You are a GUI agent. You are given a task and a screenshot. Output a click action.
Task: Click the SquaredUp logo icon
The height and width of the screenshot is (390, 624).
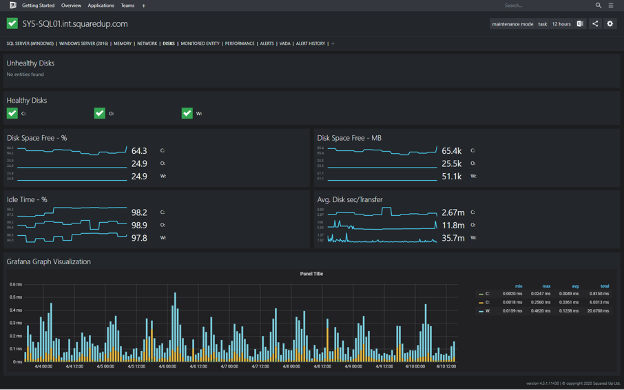12,5
